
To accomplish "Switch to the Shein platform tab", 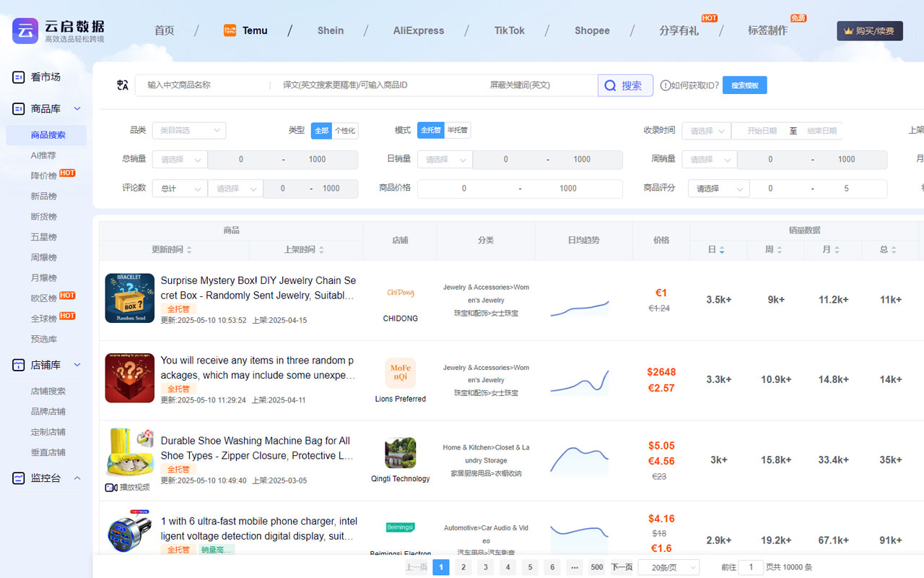I will tap(331, 30).
